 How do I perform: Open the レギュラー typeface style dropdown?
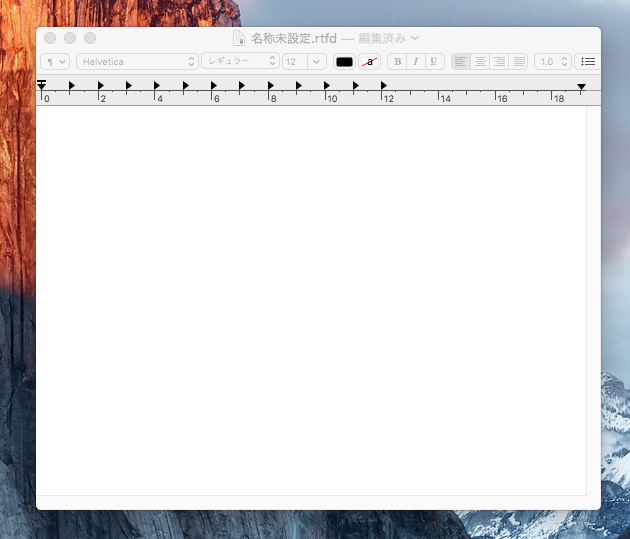[x=240, y=61]
